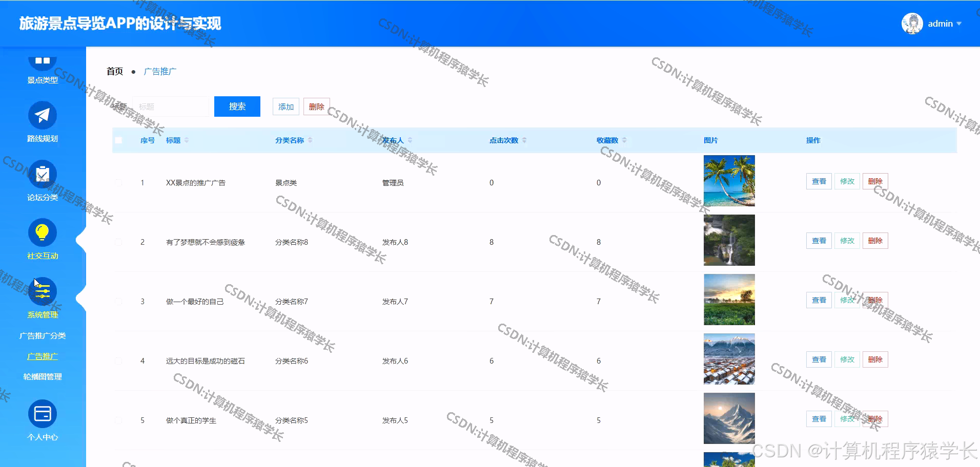Viewport: 980px width, 467px height.
Task: Open waterfall thumbnail in row 2
Action: coord(729,240)
